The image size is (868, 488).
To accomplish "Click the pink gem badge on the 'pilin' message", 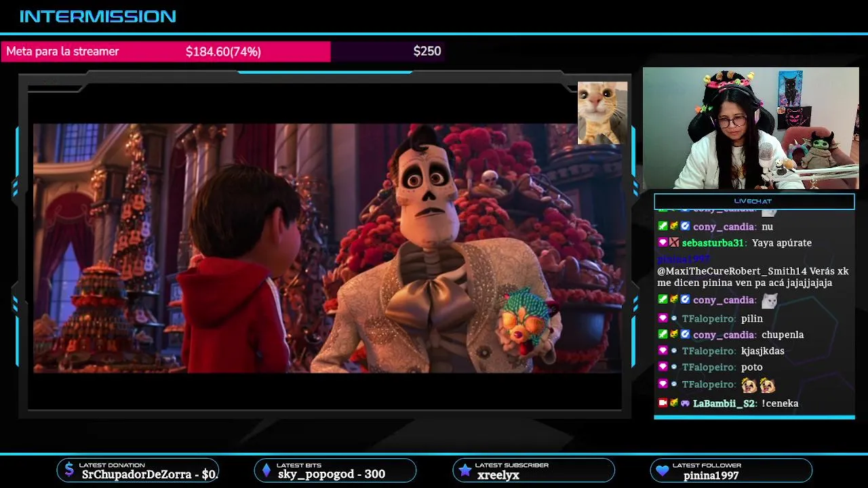I will coord(663,318).
